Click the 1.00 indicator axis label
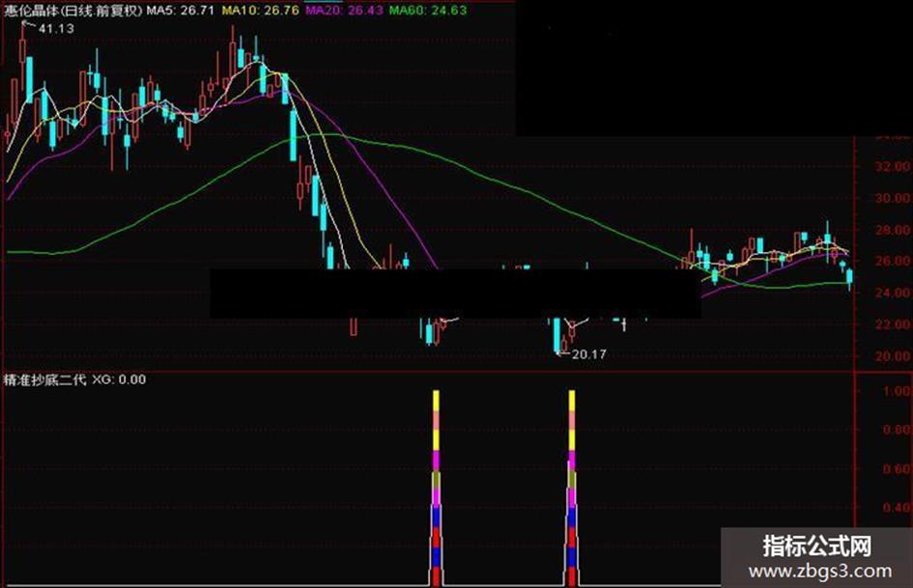Image resolution: width=913 pixels, height=588 pixels. 897,391
